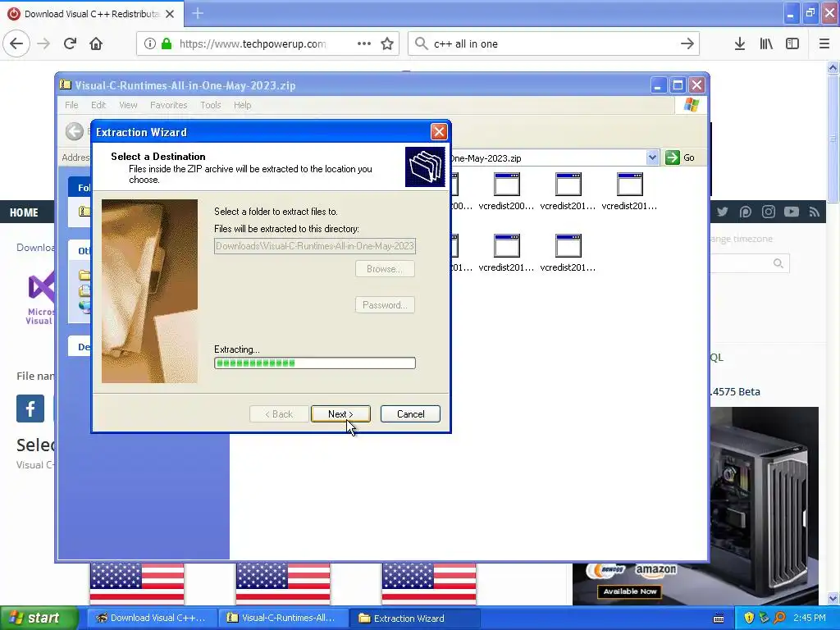Open View menu in zip window
This screenshot has width=840, height=630.
[x=128, y=105]
